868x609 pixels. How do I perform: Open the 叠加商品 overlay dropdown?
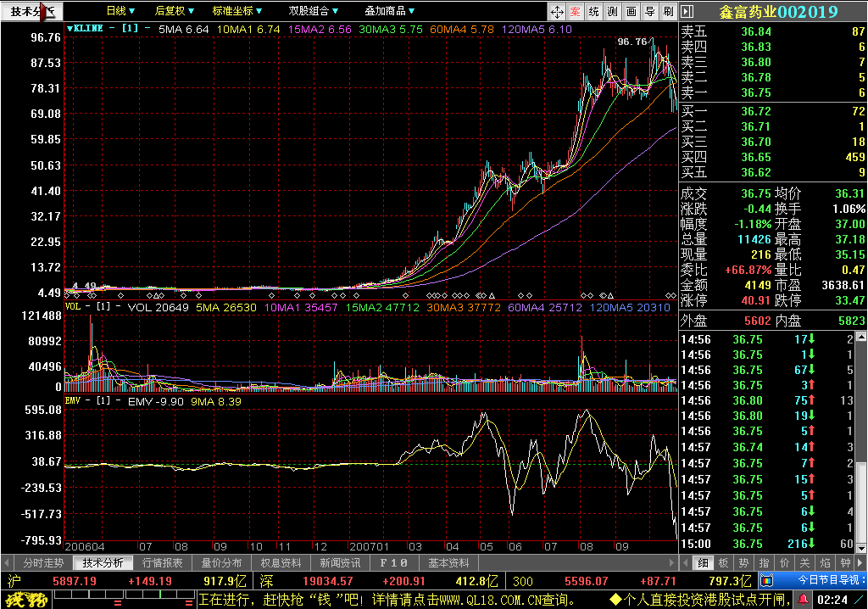[x=390, y=10]
